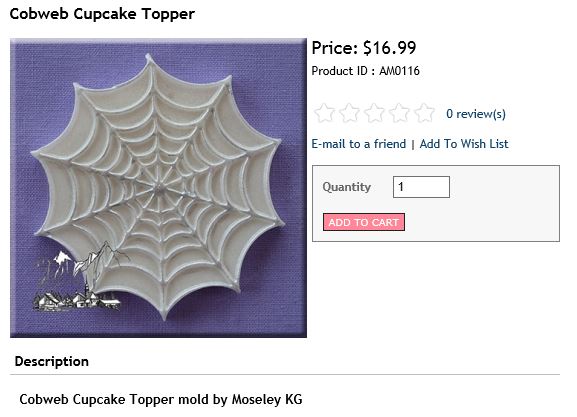
Task: Select the Description section tab
Action: coord(52,361)
